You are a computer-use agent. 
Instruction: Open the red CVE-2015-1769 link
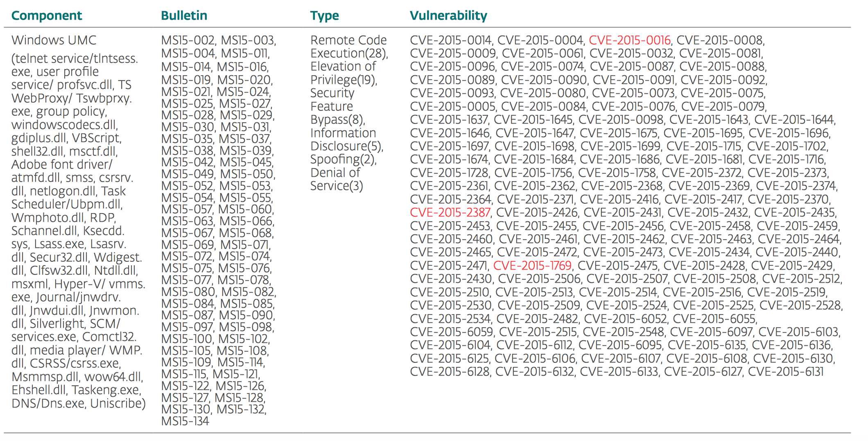click(x=532, y=266)
